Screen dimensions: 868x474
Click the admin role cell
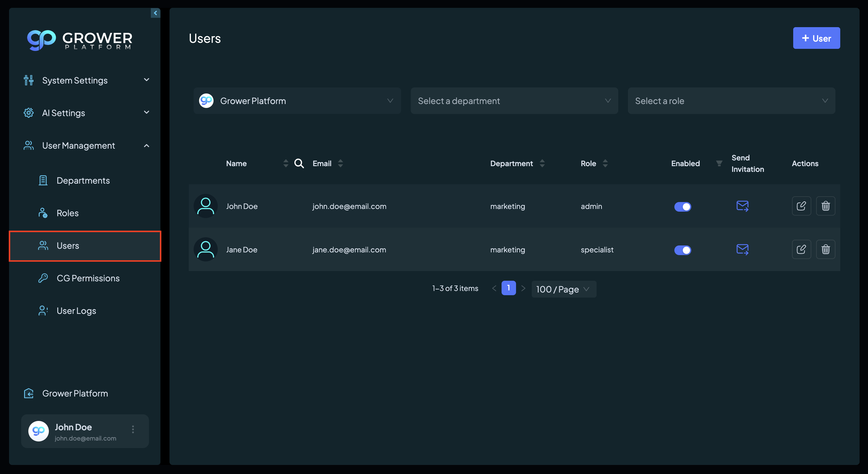click(591, 206)
